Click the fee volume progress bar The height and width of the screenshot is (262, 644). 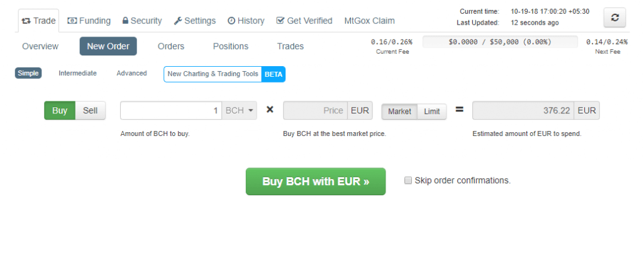[x=500, y=42]
